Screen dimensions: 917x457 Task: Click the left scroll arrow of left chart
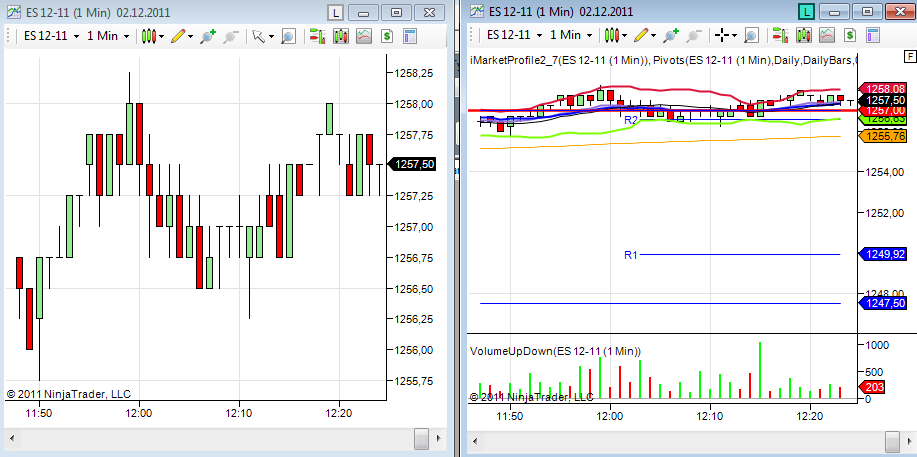click(x=11, y=438)
